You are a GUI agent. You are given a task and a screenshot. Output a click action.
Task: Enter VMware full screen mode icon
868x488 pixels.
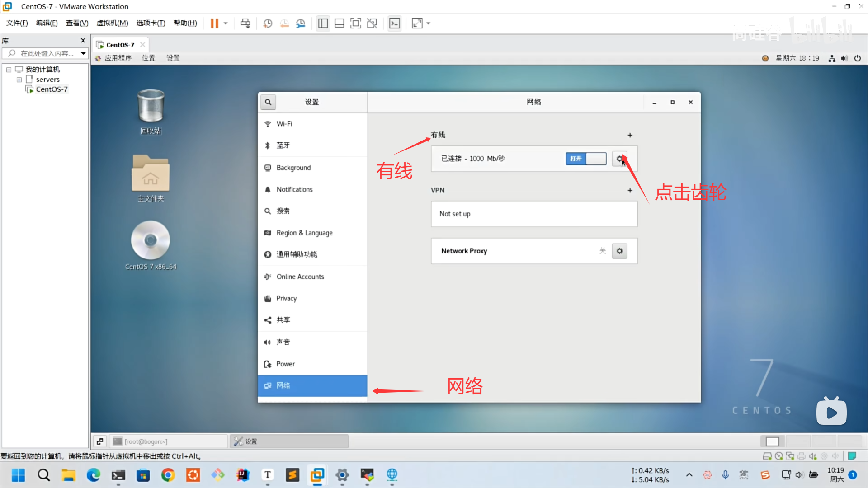356,23
